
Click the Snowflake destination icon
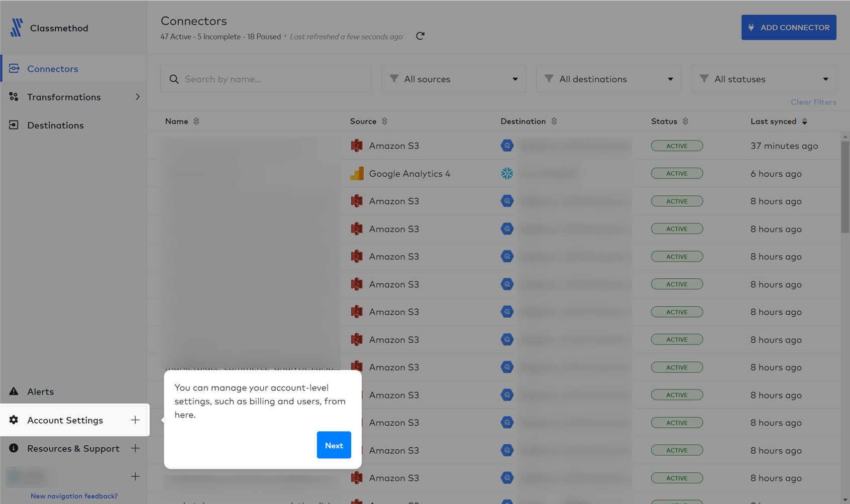507,174
